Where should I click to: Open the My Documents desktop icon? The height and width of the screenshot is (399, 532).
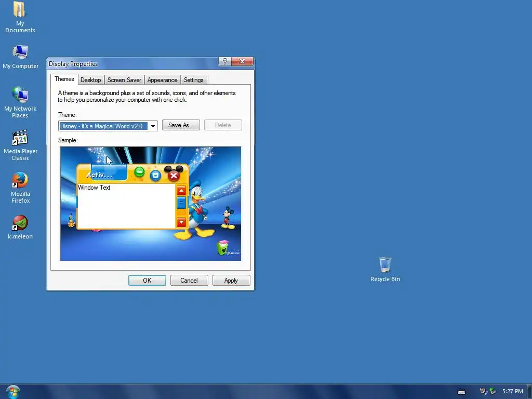tap(20, 17)
